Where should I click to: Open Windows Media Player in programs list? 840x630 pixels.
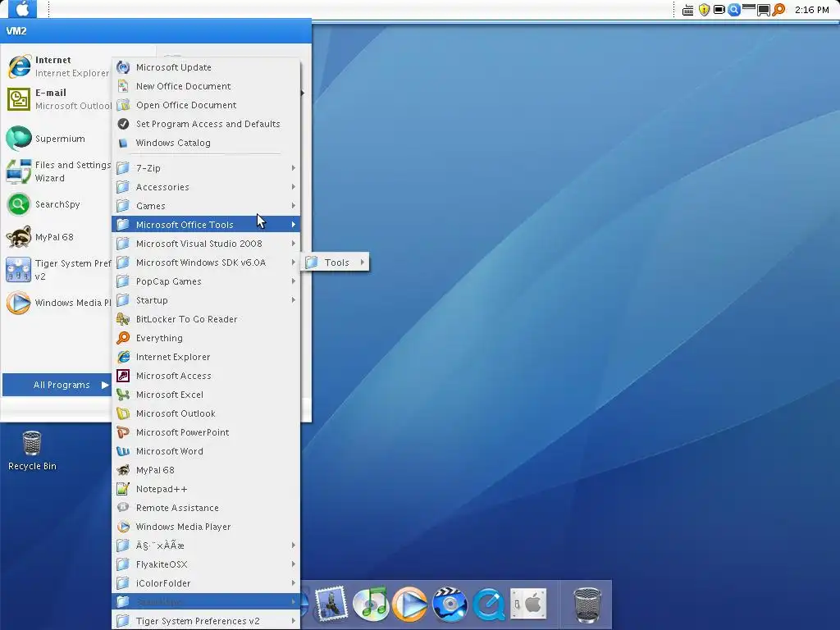click(x=206, y=527)
